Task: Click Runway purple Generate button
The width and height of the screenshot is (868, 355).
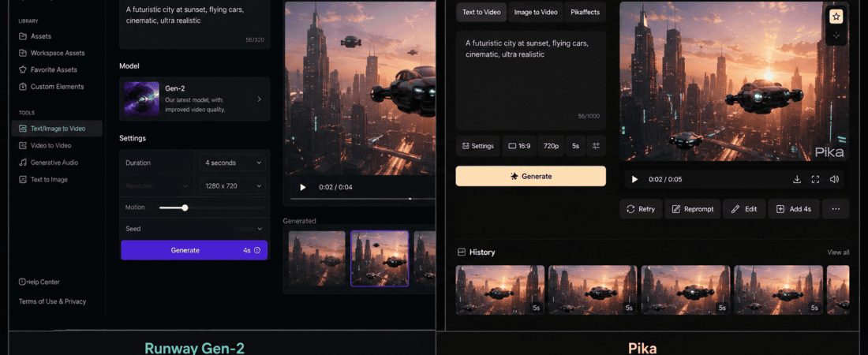Action: click(x=194, y=250)
